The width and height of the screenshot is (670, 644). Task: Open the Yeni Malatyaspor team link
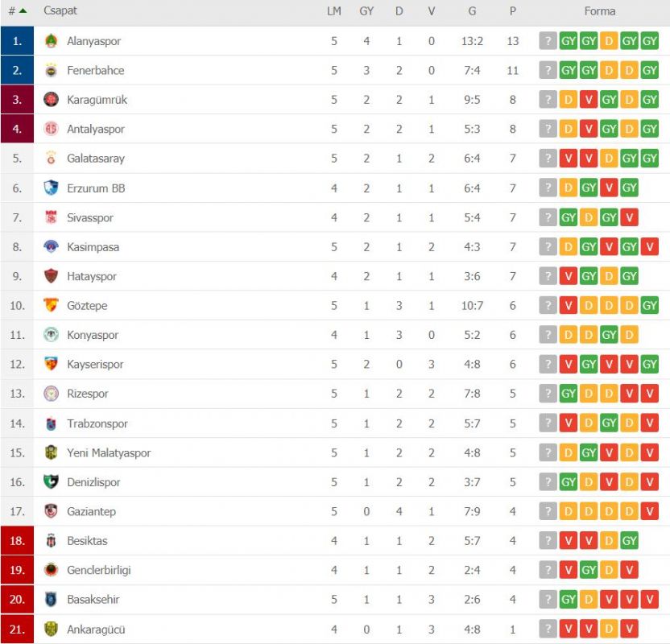[x=109, y=452]
